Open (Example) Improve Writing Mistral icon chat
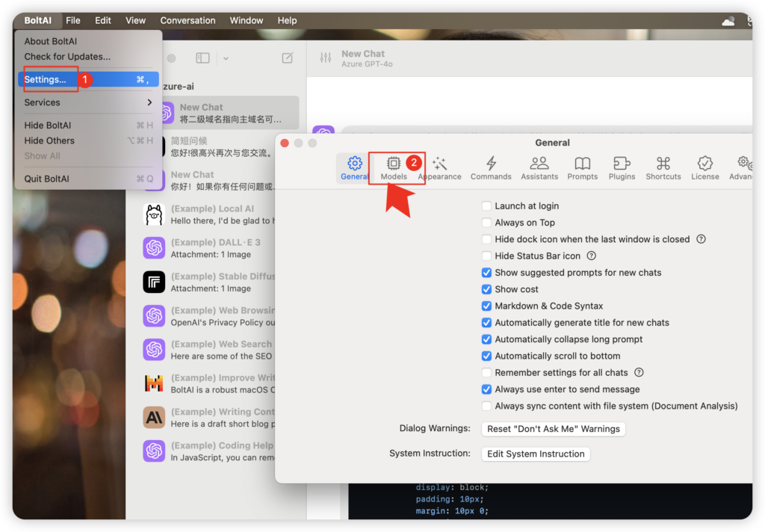The width and height of the screenshot is (765, 532). tap(154, 383)
